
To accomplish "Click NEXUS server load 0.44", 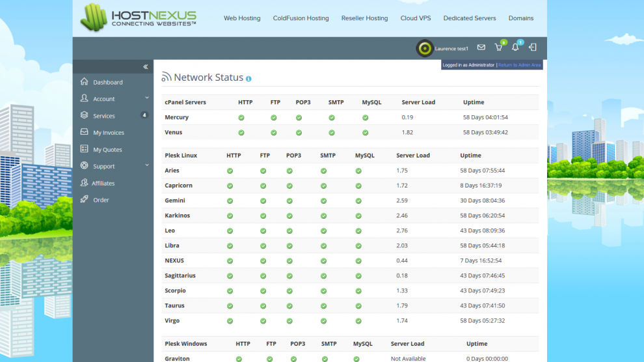I will tap(402, 260).
